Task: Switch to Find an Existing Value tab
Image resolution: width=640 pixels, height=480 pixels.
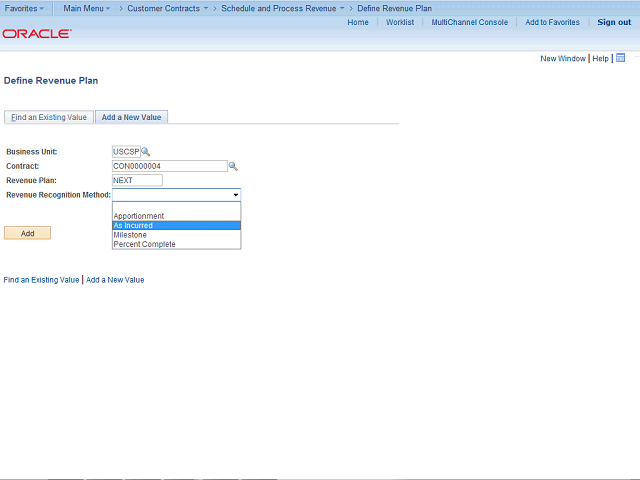Action: click(49, 117)
